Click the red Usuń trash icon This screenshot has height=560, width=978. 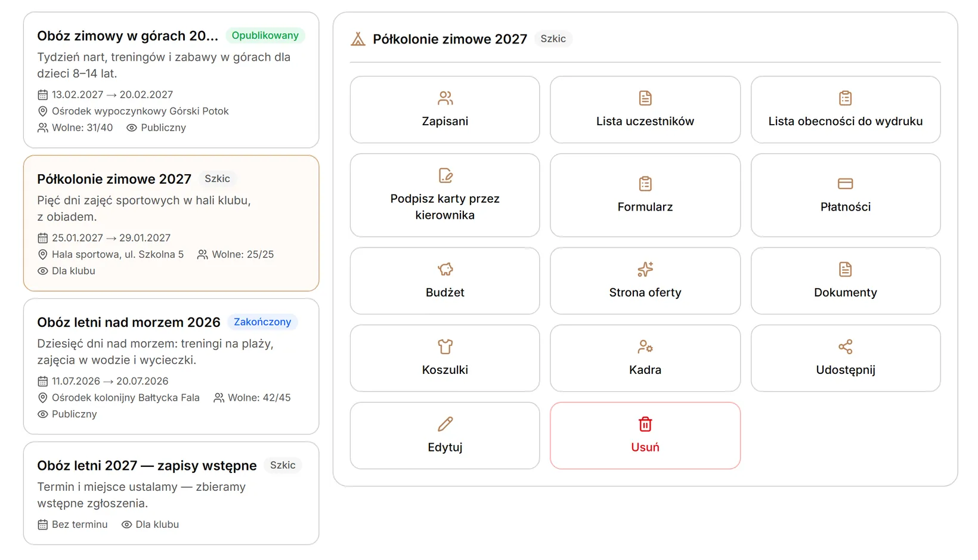tap(645, 424)
